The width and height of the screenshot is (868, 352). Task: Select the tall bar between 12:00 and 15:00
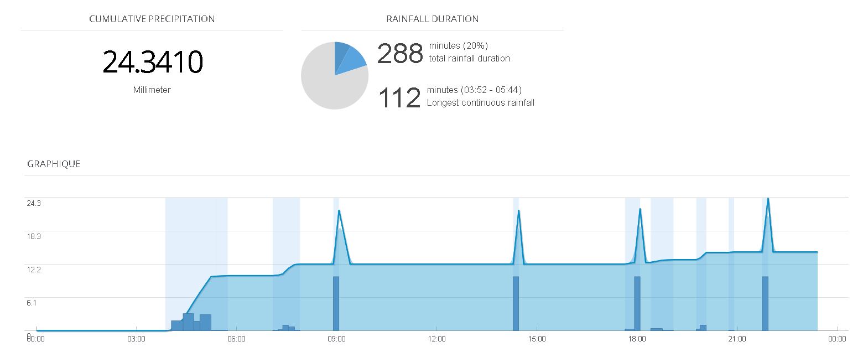coord(516,303)
